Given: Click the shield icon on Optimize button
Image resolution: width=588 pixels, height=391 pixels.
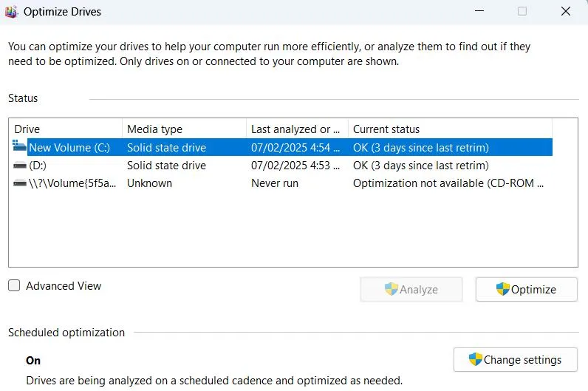Looking at the screenshot, I should point(502,289).
